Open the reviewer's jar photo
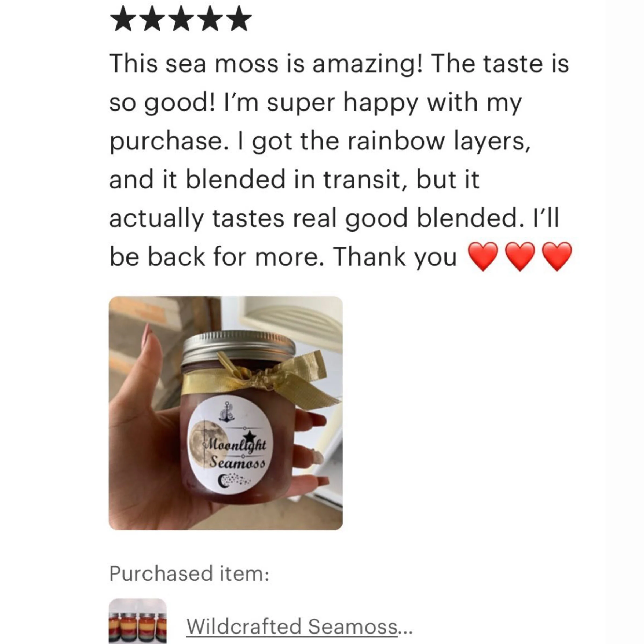Screen dimensions: 644x644 pyautogui.click(x=226, y=413)
